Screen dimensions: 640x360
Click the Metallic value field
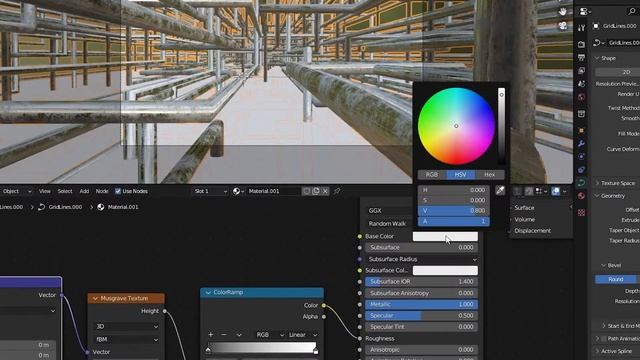[421, 304]
